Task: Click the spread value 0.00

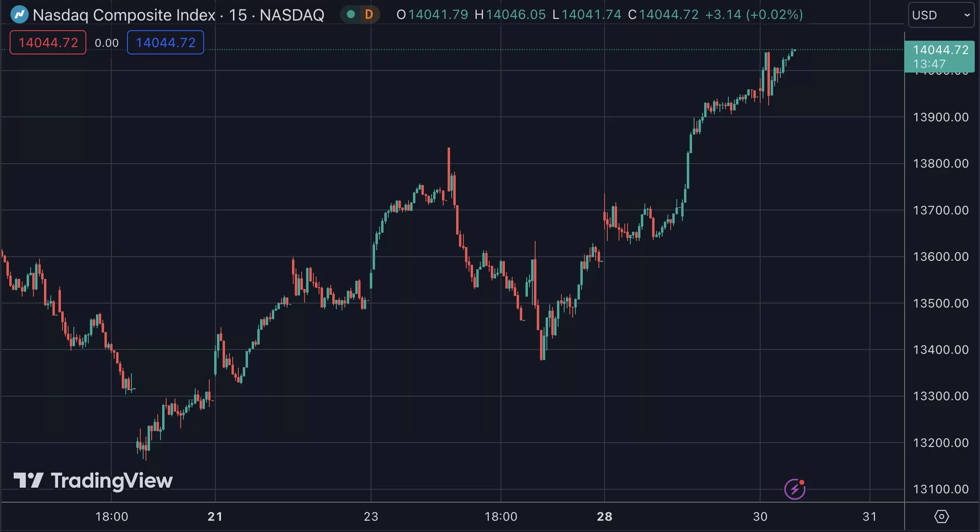Action: tap(106, 43)
